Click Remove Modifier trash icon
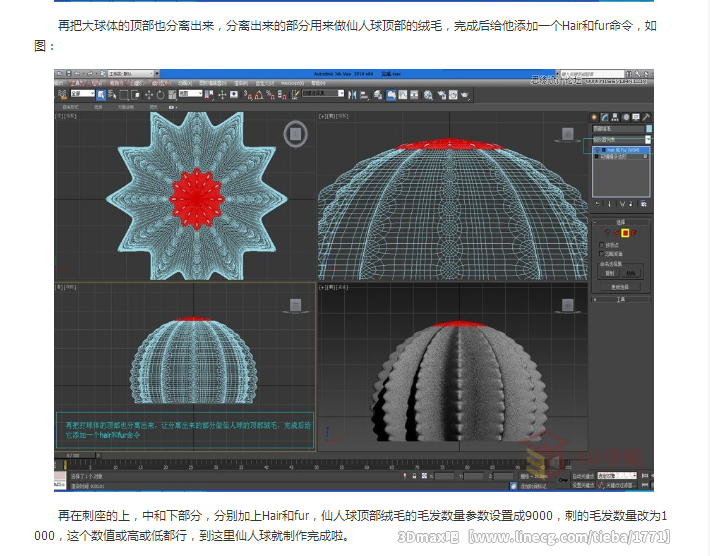Image resolution: width=710 pixels, height=556 pixels. 631,204
